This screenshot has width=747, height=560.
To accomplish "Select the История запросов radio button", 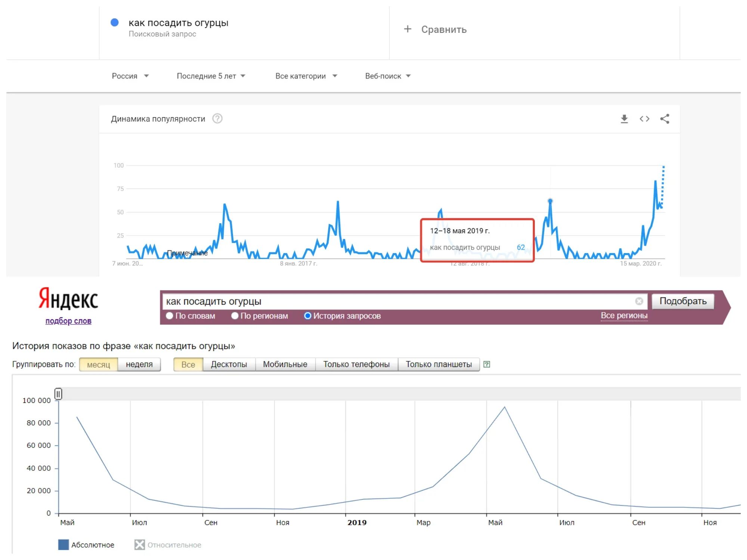I will [307, 316].
